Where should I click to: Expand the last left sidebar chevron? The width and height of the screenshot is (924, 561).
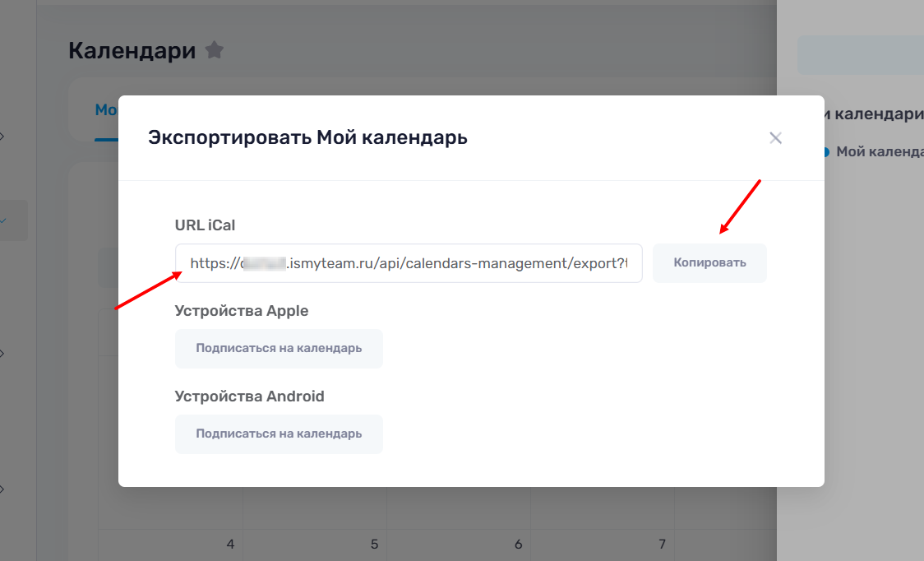pos(2,489)
